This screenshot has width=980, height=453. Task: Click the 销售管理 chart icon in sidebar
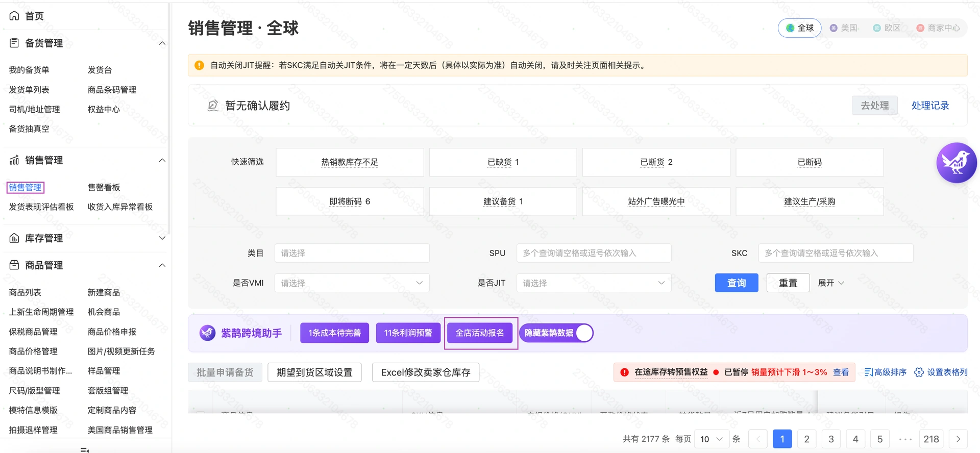14,160
